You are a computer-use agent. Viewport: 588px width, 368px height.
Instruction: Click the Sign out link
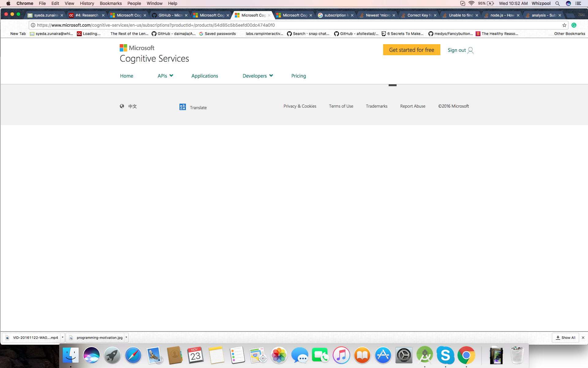pos(457,50)
